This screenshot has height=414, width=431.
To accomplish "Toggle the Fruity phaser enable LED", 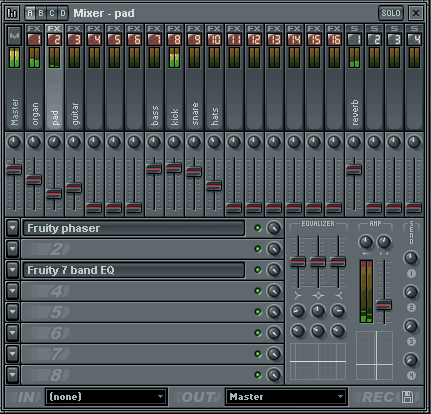I will click(258, 228).
